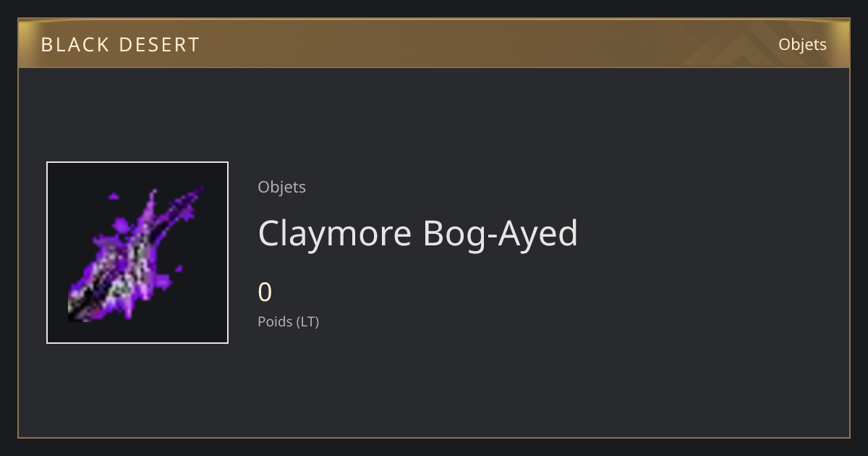Click the purple Claymore Bog-Ayed item icon
Image resolution: width=868 pixels, height=456 pixels.
click(x=137, y=253)
